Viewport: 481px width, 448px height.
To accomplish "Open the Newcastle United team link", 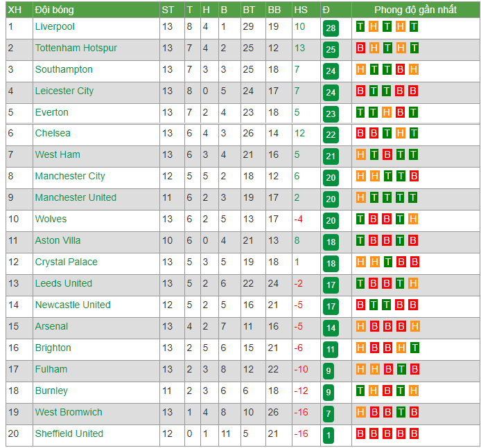I will [73, 305].
